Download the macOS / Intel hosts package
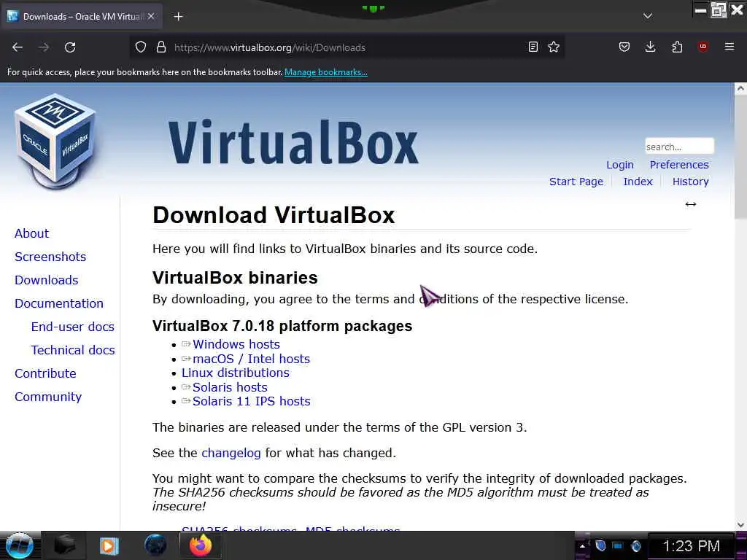The image size is (747, 560). pyautogui.click(x=251, y=359)
